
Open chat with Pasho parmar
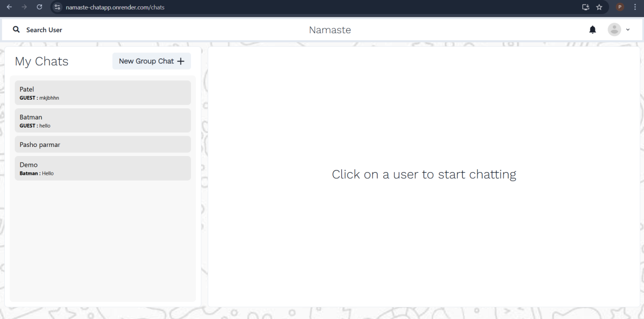[x=103, y=145]
